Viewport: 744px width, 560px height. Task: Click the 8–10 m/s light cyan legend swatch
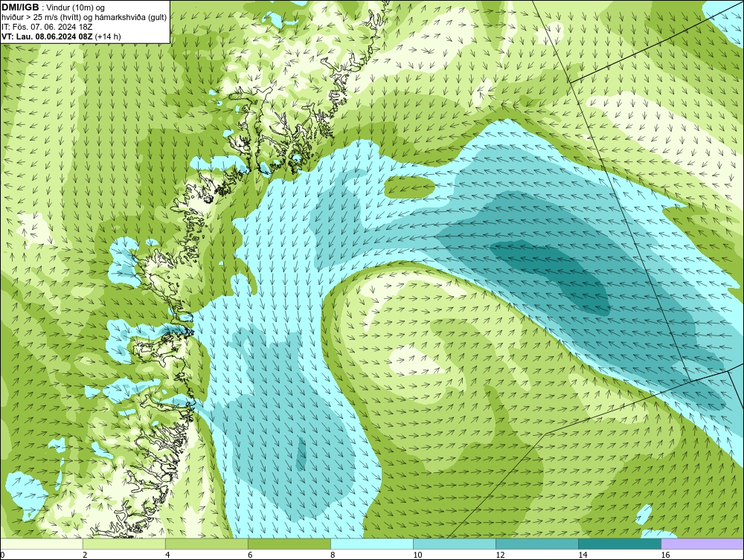click(372, 544)
